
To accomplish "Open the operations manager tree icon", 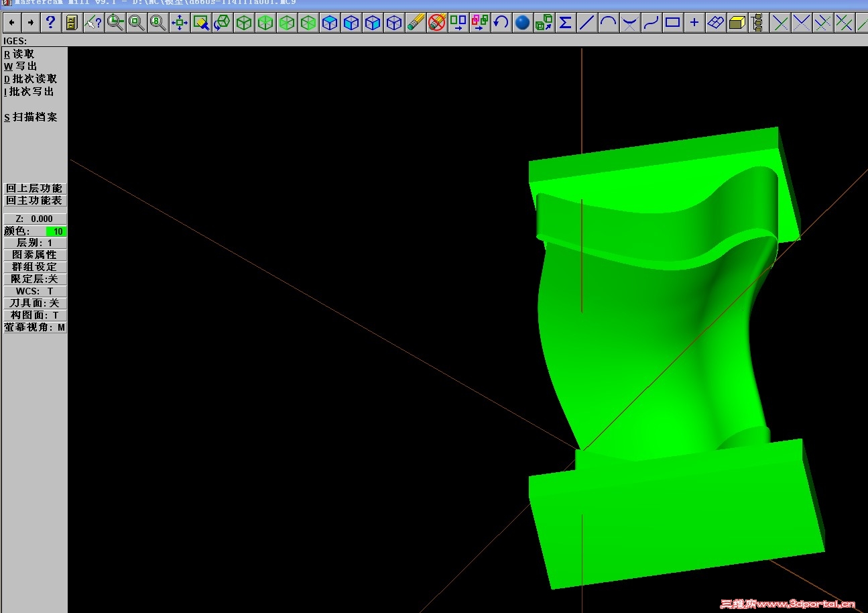I will pos(758,23).
